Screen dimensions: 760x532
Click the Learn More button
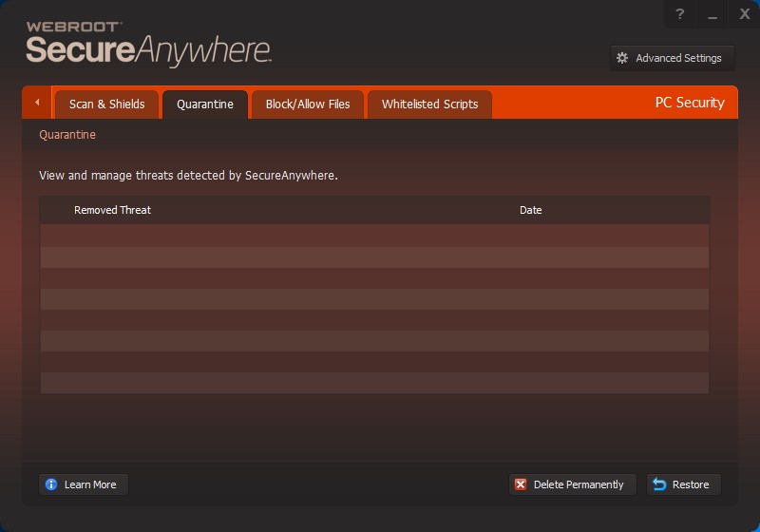click(84, 484)
